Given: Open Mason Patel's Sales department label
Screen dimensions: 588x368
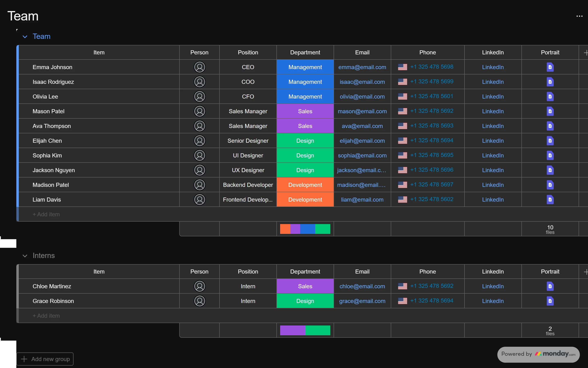Looking at the screenshot, I should [305, 111].
